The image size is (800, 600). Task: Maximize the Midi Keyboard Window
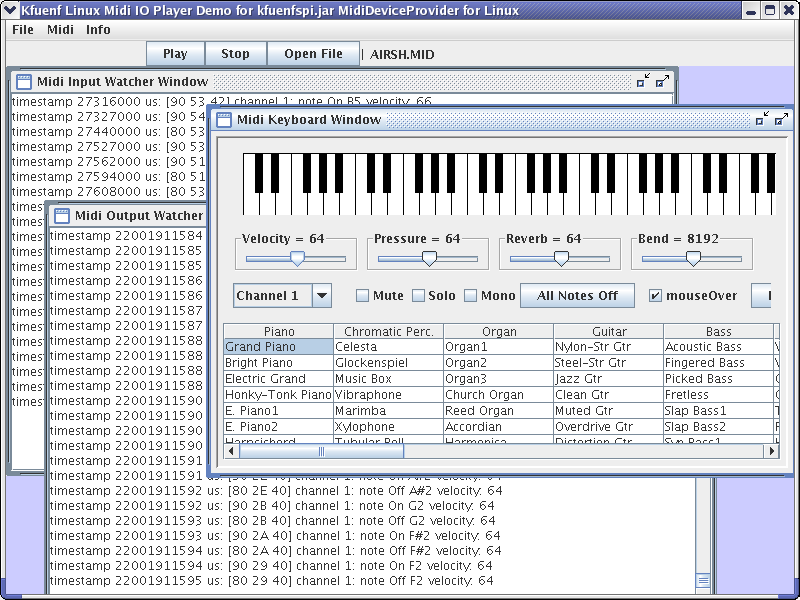coord(782,119)
